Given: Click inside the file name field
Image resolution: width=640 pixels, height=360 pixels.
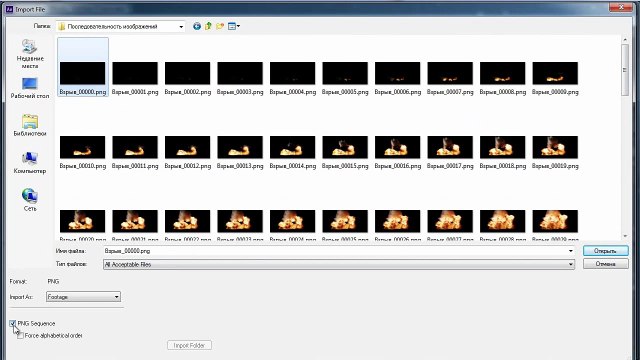Looking at the screenshot, I should pyautogui.click(x=335, y=251).
